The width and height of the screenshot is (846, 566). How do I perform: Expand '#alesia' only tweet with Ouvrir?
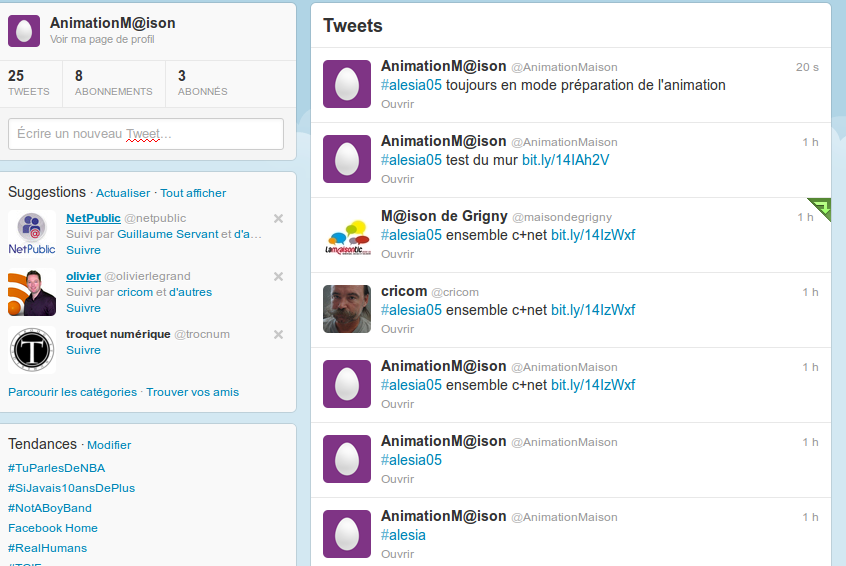click(x=398, y=554)
